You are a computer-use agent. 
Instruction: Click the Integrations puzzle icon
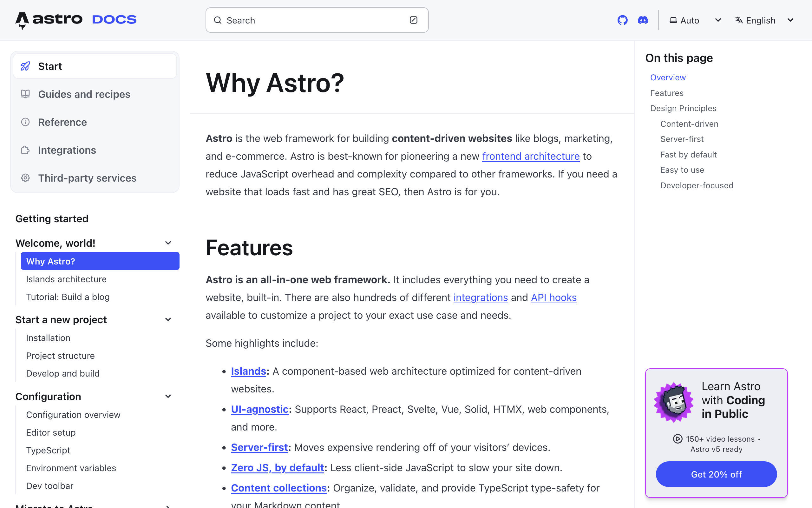click(25, 150)
